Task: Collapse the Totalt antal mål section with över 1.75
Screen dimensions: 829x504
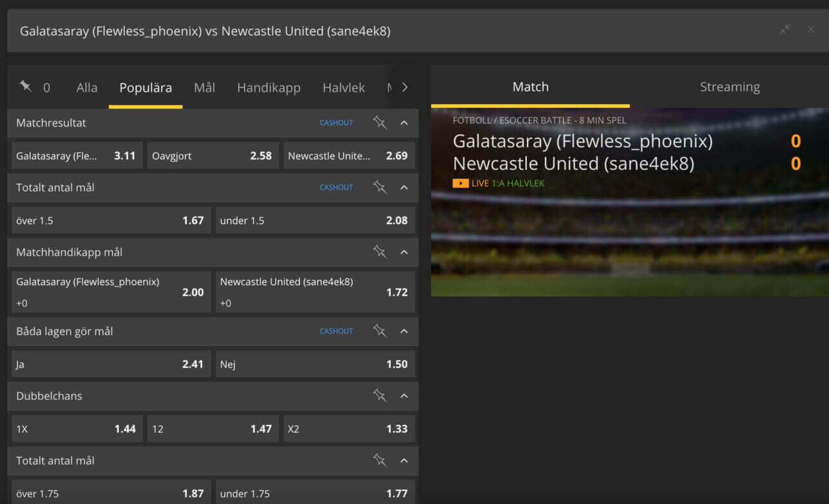Action: point(404,460)
